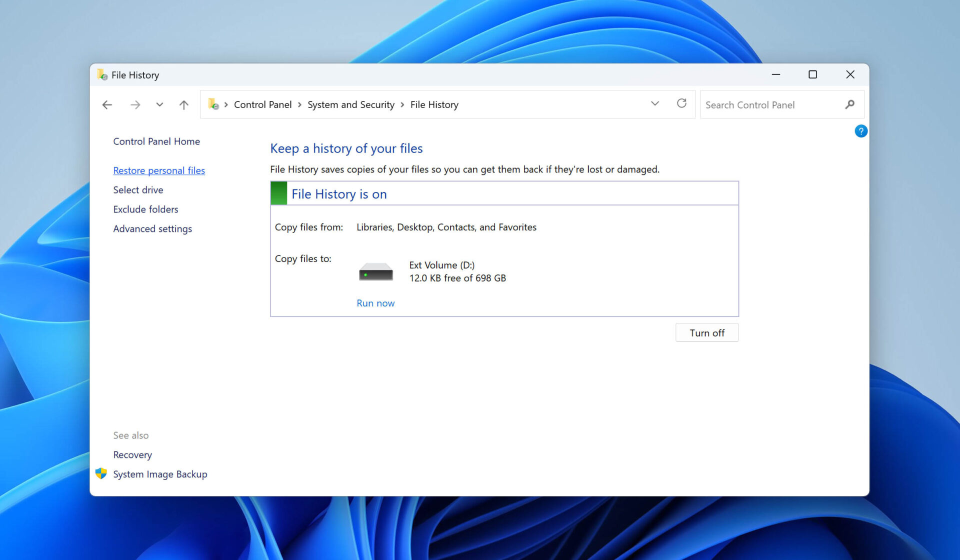Click Run now to start backup
Image resolution: width=960 pixels, height=560 pixels.
point(375,303)
